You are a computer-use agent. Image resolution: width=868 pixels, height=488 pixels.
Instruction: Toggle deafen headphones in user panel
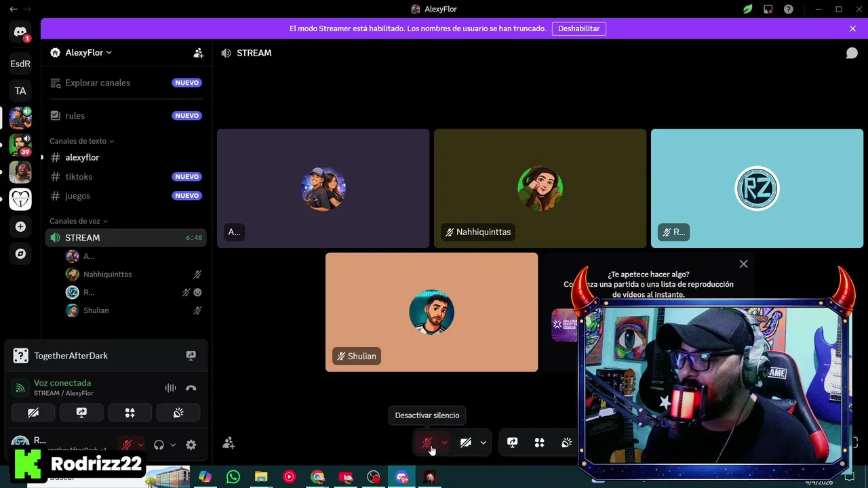(x=159, y=445)
